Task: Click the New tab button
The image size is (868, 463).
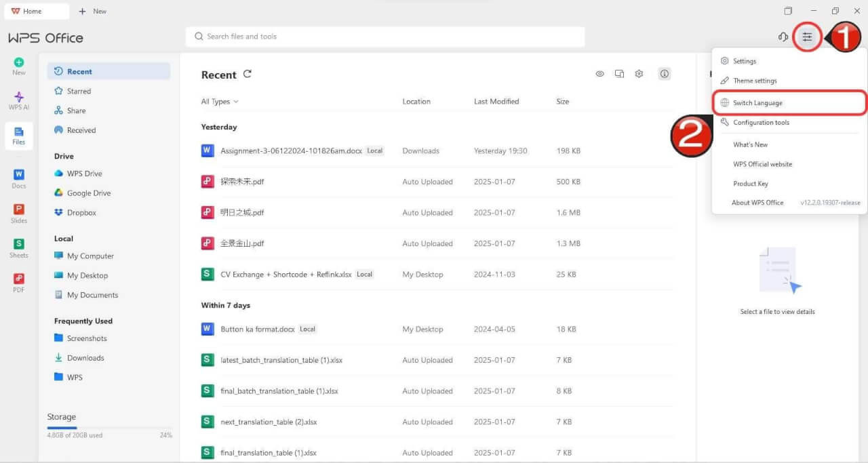Action: pyautogui.click(x=93, y=12)
